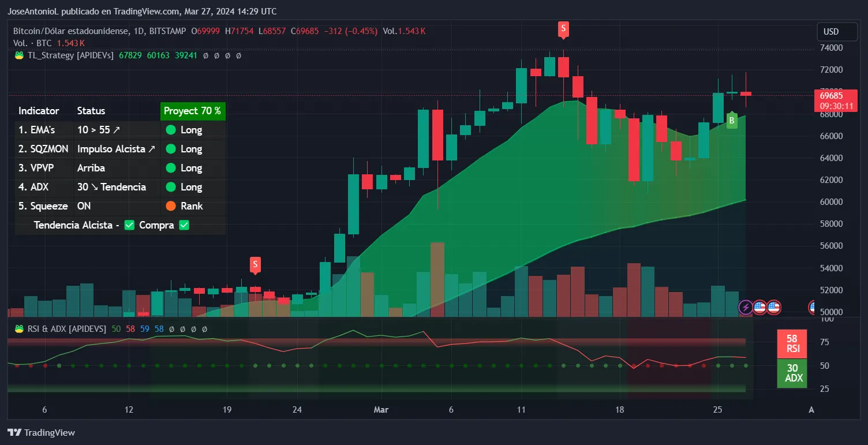The width and height of the screenshot is (868, 445).
Task: Expand the RSI & ADX [APIDEVS] legend
Action: 67,328
